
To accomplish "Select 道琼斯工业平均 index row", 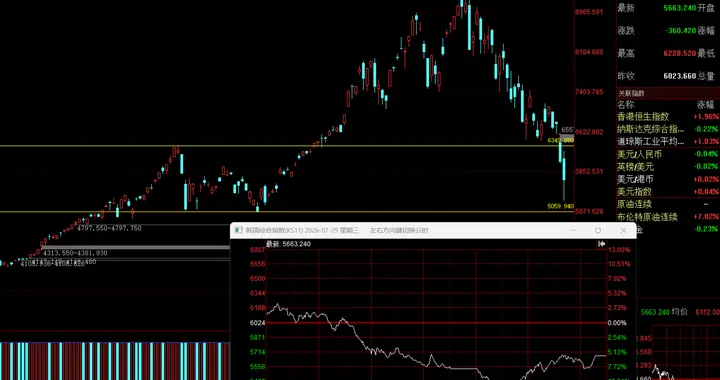I will pyautogui.click(x=668, y=142).
